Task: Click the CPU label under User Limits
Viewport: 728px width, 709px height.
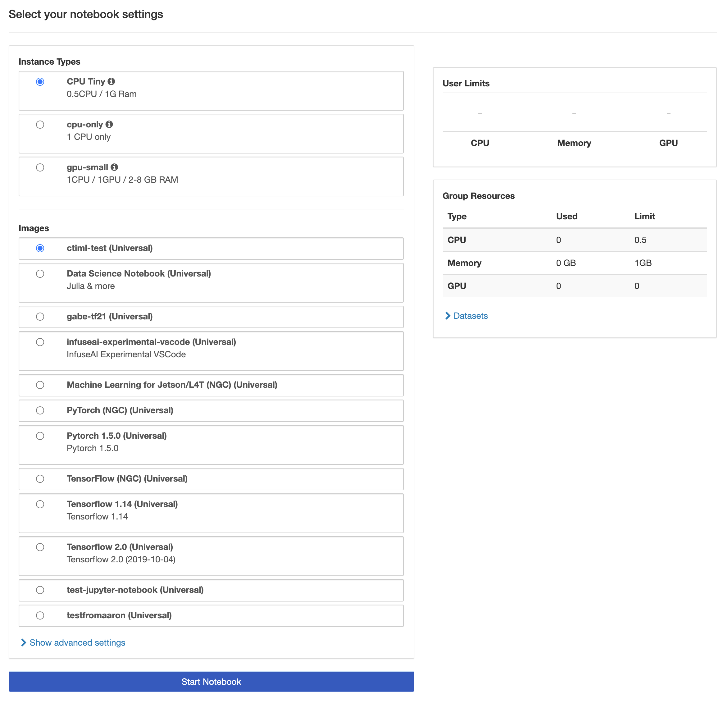Action: click(x=480, y=143)
